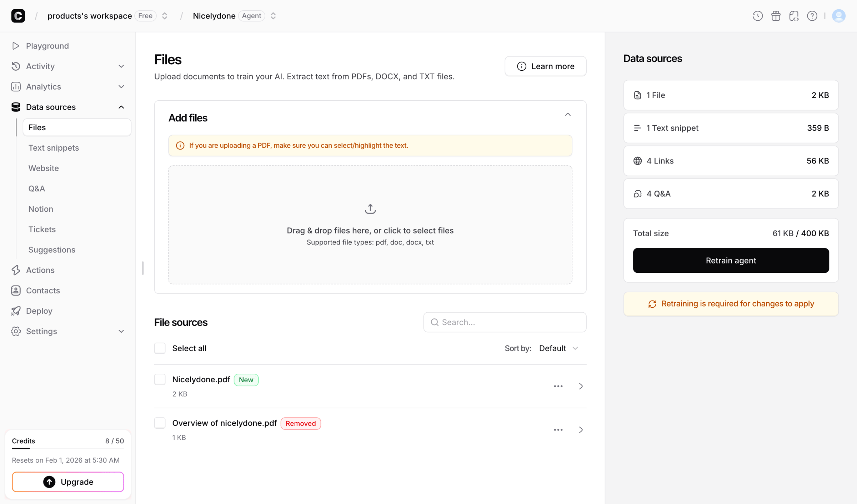Go to Text snippets in sidebar
This screenshot has height=504, width=857.
pos(54,148)
